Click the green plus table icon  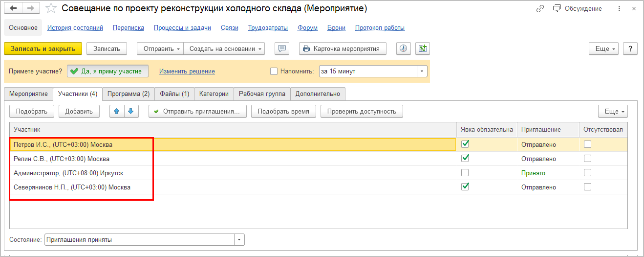point(422,48)
